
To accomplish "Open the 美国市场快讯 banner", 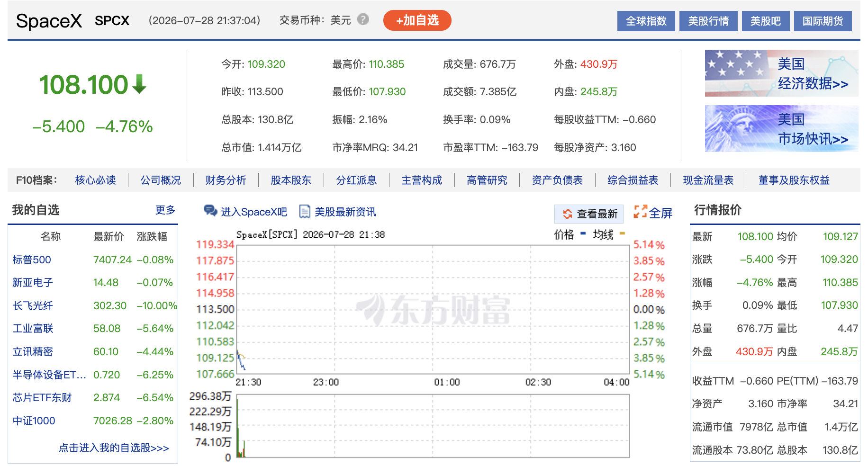I will pyautogui.click(x=781, y=128).
